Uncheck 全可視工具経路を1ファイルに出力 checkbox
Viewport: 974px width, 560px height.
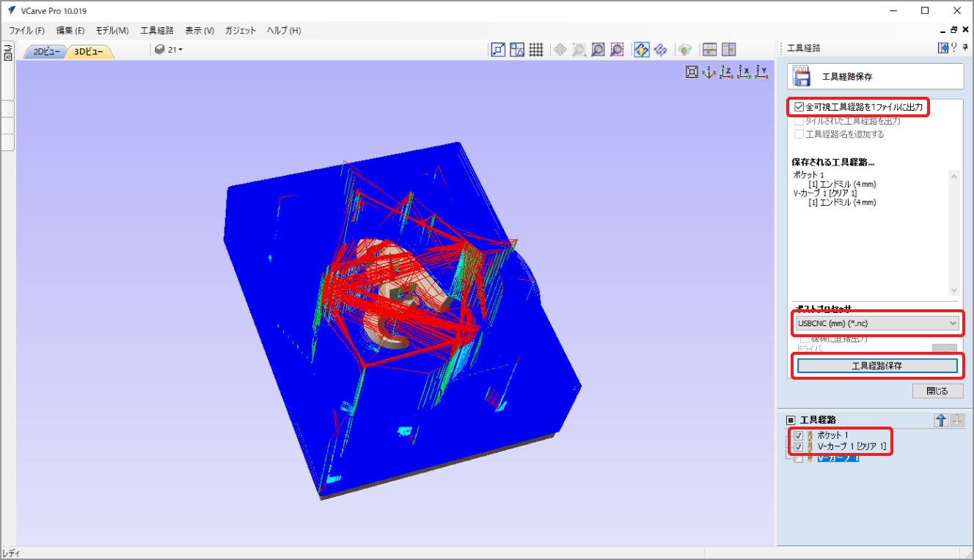click(799, 107)
